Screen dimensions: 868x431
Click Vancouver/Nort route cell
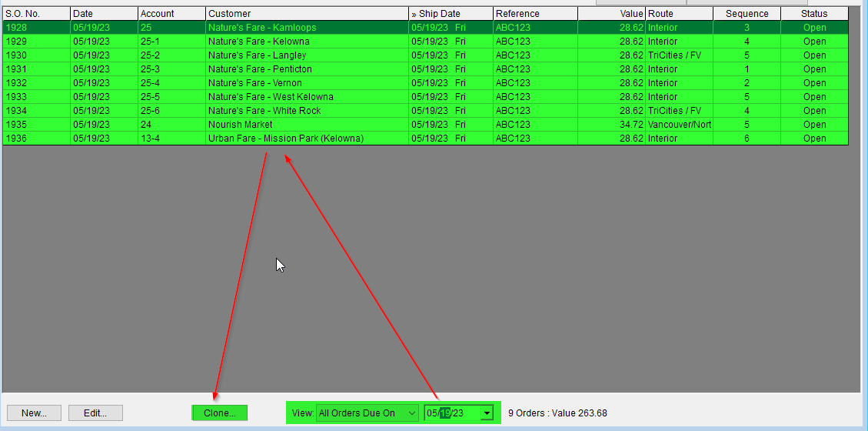click(679, 124)
